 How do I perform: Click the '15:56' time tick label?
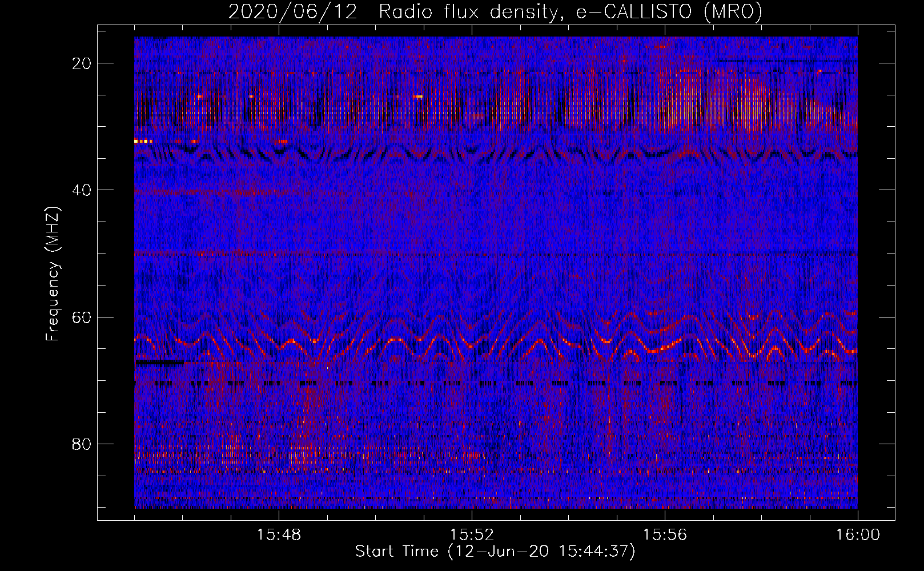pyautogui.click(x=665, y=535)
